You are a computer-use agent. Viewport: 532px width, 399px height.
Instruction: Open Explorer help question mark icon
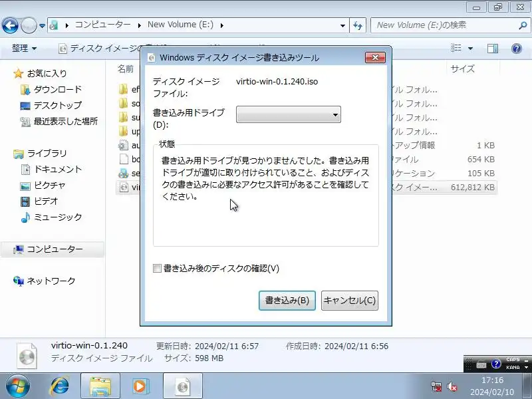tap(517, 49)
